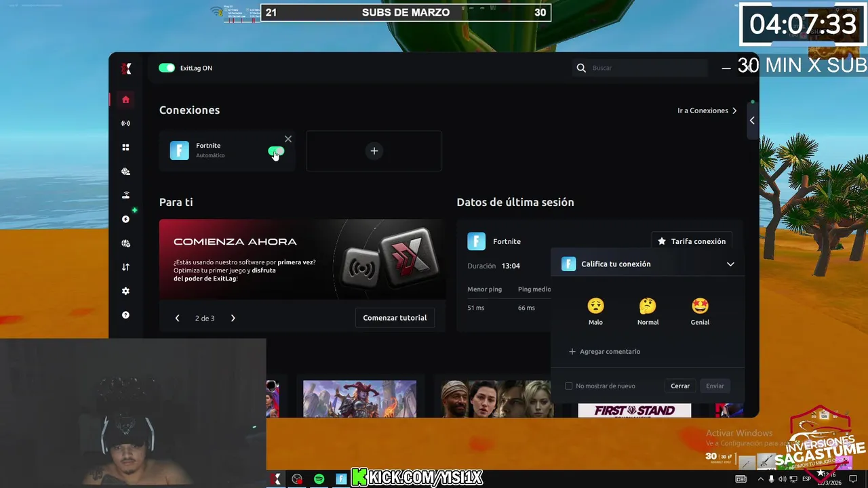Open the lightning boost icon in the sidebar
The width and height of the screenshot is (868, 488).
pos(125,219)
